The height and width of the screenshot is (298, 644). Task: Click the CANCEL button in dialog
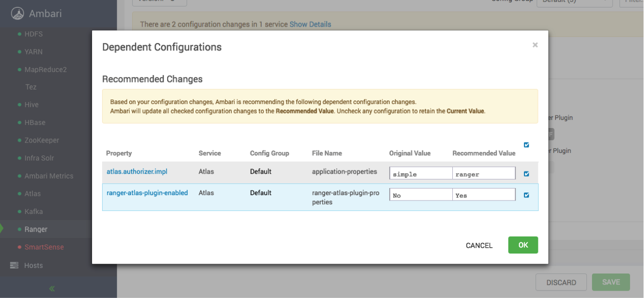[479, 245]
